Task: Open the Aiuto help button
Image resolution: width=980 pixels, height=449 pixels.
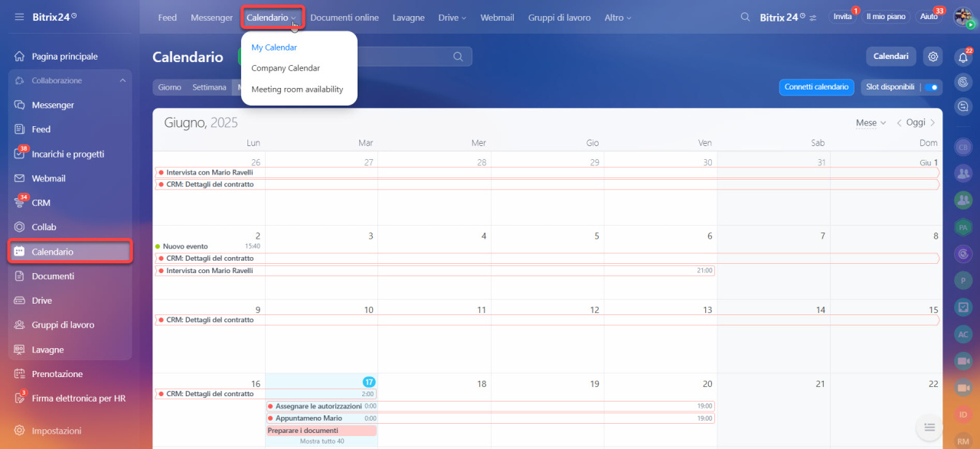Action: pos(929,17)
